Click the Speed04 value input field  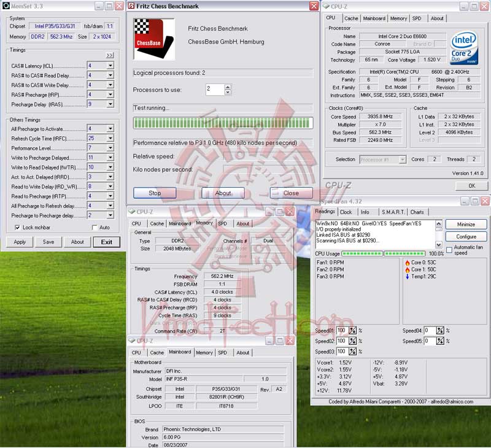click(430, 330)
